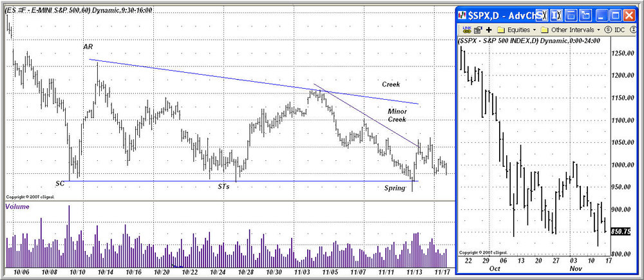
Task: Click the 'Nov' month label on the SPX chart
Action: coord(575,269)
